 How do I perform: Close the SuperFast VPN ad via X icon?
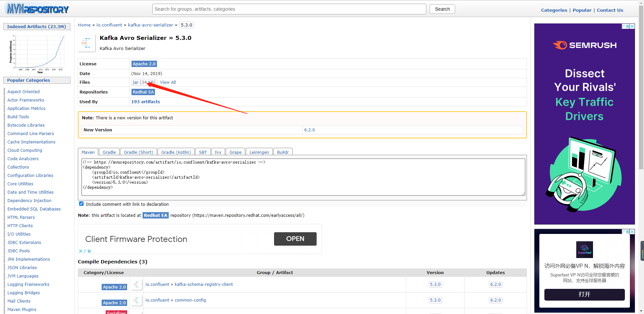pyautogui.click(x=632, y=232)
